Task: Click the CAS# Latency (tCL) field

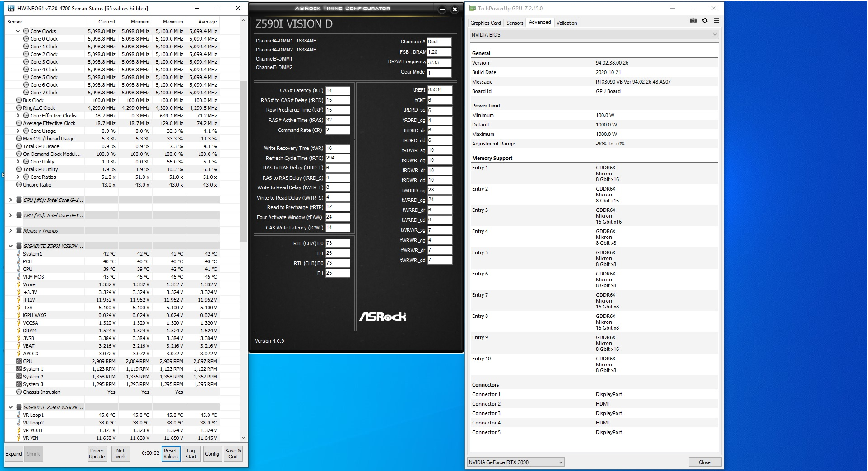Action: click(338, 90)
